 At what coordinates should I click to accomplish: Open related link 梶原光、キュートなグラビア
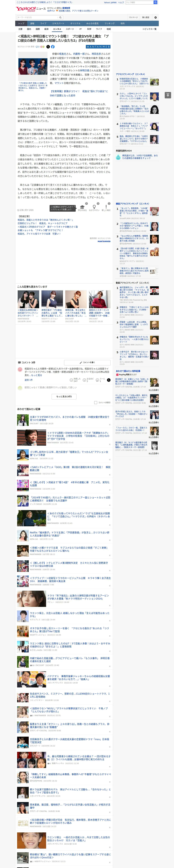pyautogui.click(x=43, y=223)
